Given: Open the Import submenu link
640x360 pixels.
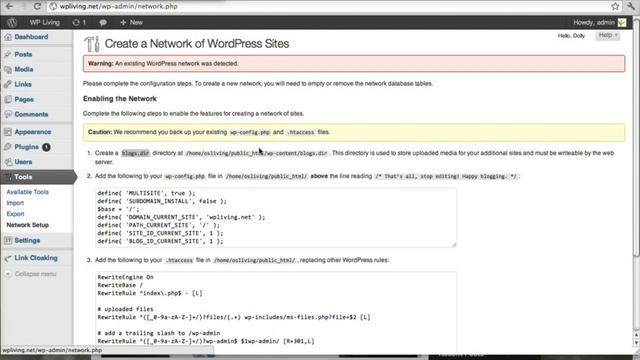Looking at the screenshot, I should pos(15,203).
